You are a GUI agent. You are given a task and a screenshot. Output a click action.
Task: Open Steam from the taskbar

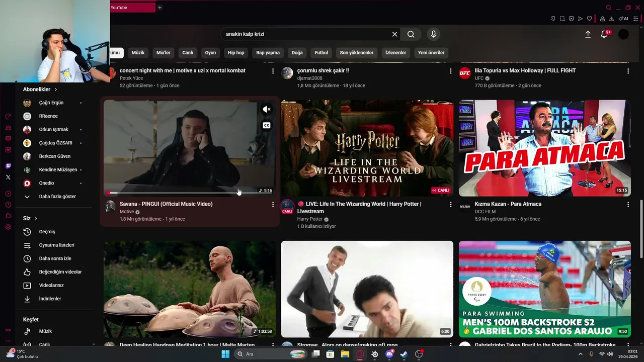[404, 354]
